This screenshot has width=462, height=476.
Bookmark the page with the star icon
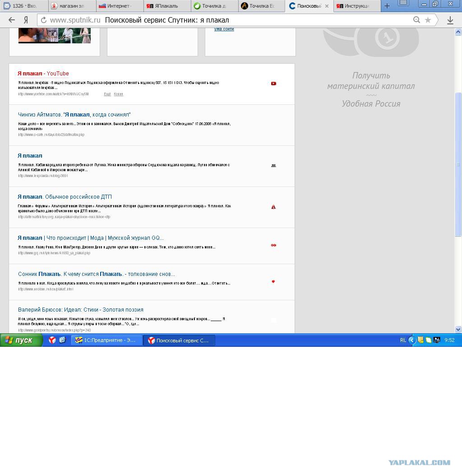coord(428,20)
